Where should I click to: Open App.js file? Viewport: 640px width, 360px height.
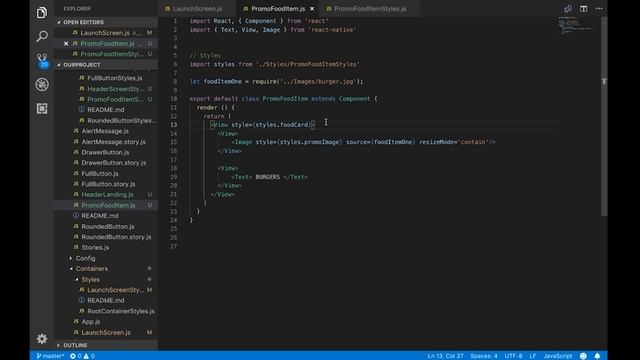(x=106, y=322)
